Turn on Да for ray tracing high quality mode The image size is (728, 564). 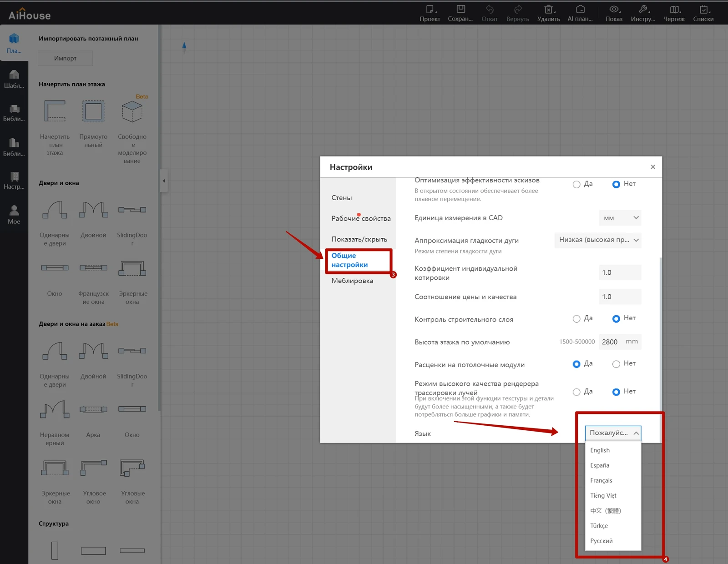coord(576,392)
